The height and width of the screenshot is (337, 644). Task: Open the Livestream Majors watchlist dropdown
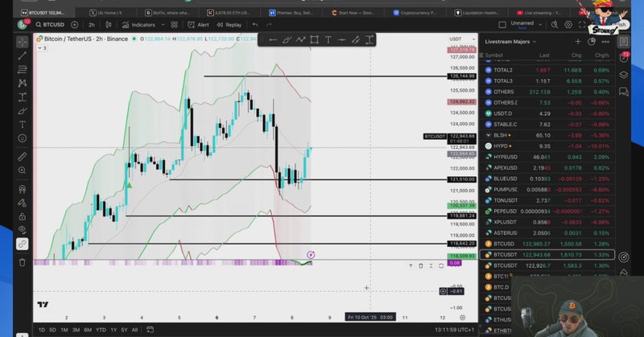point(510,42)
